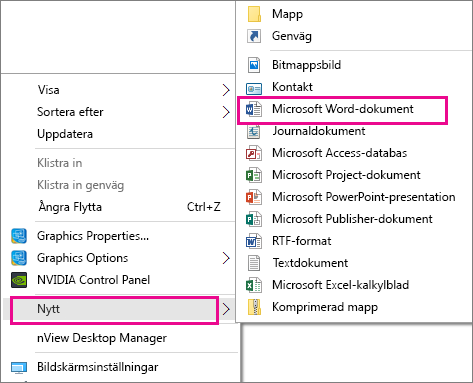Viewport: 473px width, 383px height.
Task: Create new Microsoft Excel-kalkylblad
Action: tap(354, 285)
